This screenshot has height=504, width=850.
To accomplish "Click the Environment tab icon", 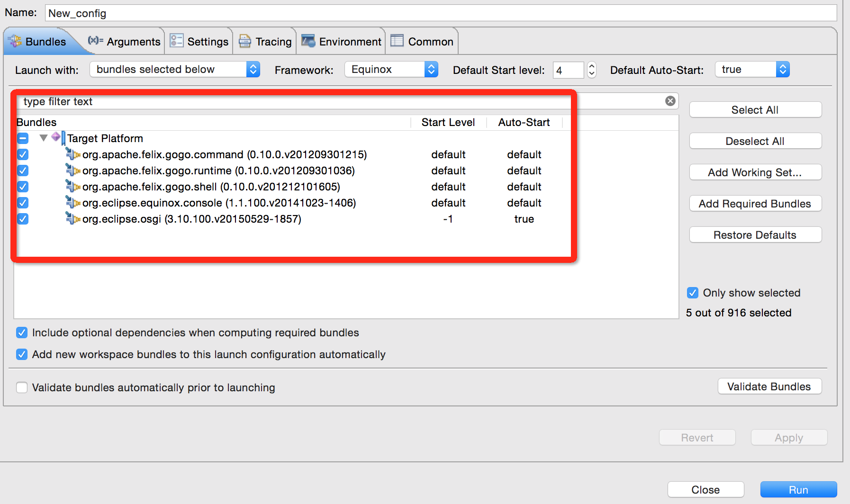I will click(308, 41).
